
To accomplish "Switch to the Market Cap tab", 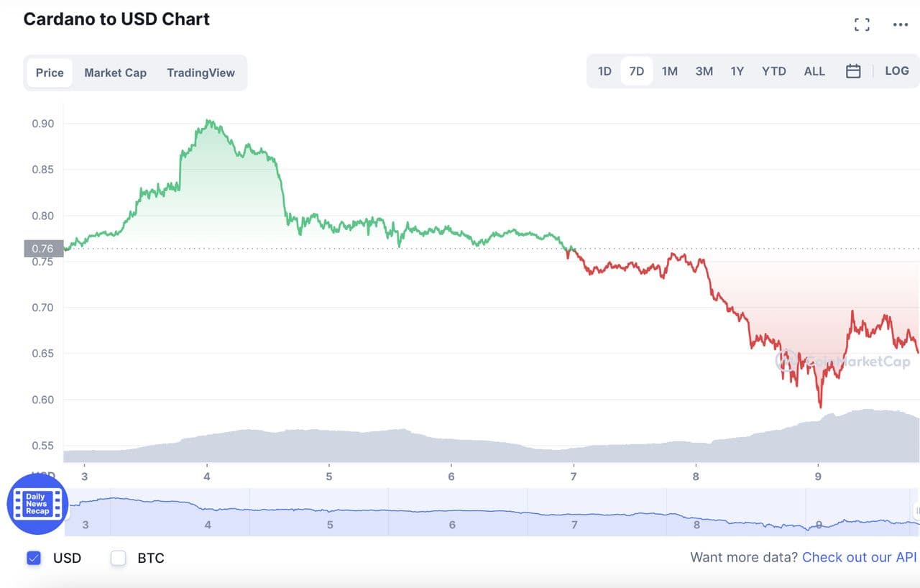I will coord(115,73).
